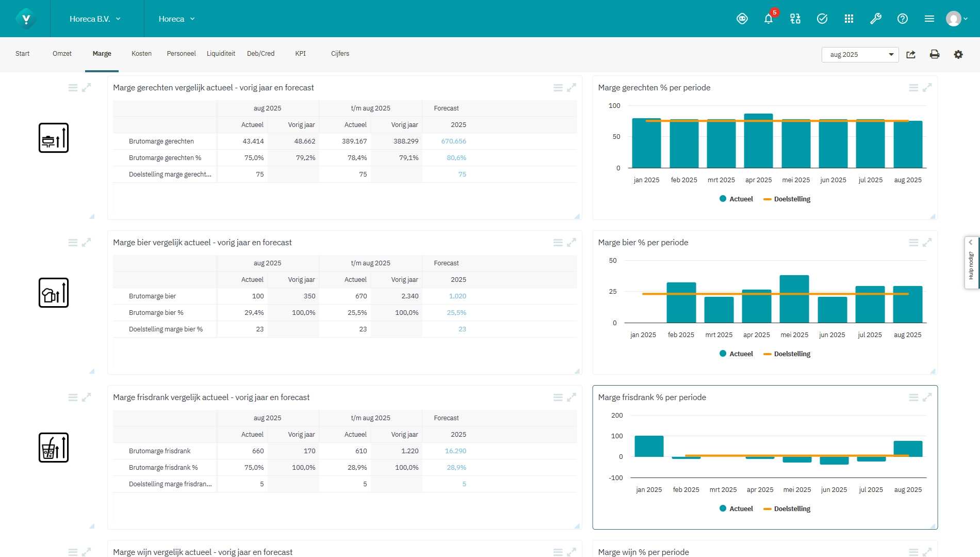The image size is (980, 557).
Task: Click the share export icon
Action: 911,54
